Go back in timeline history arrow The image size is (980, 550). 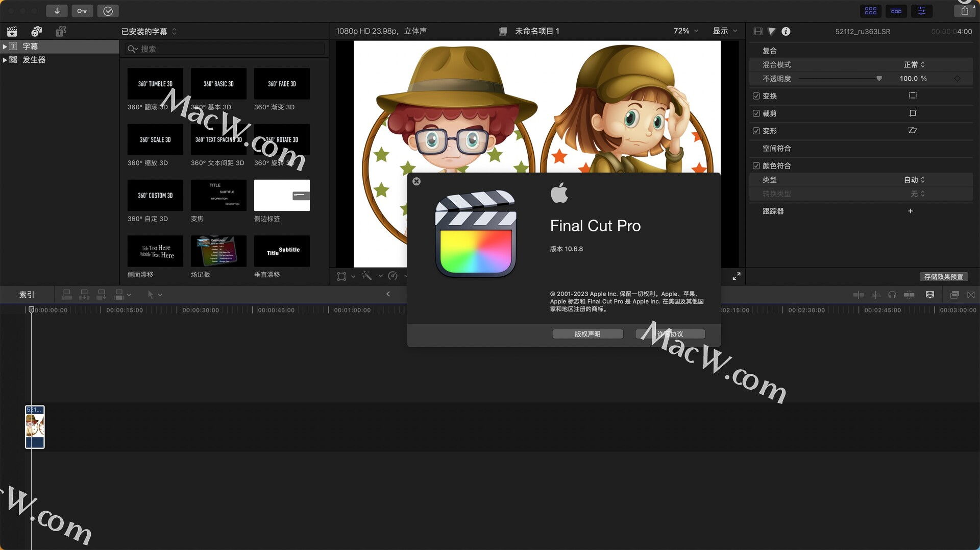[x=388, y=294]
